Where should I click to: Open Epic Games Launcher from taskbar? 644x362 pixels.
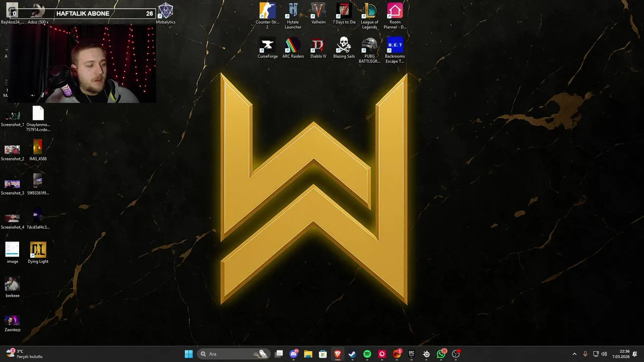tap(412, 354)
